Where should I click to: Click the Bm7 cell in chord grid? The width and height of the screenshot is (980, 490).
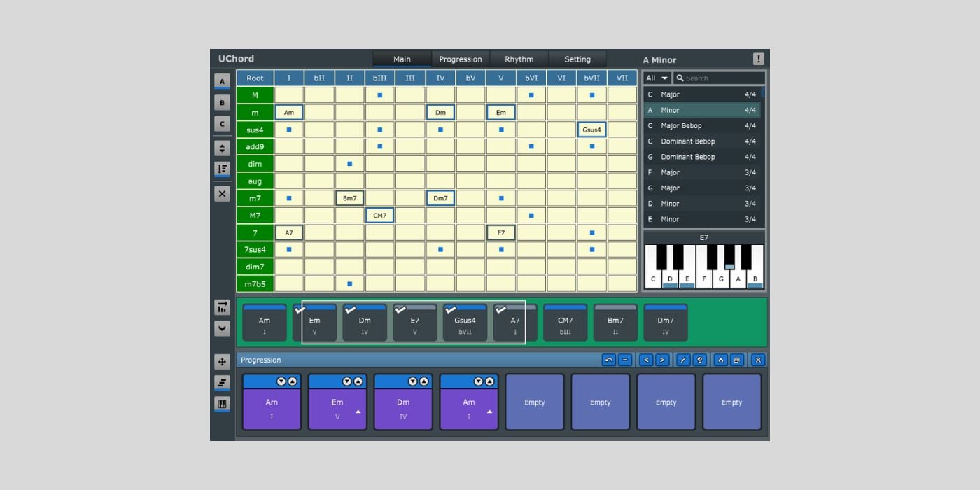[x=349, y=198]
